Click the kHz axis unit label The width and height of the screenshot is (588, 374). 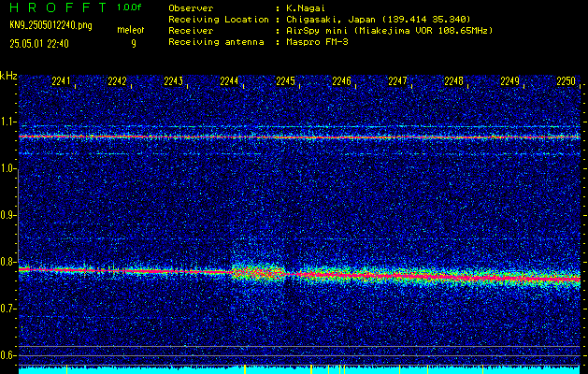coord(8,76)
